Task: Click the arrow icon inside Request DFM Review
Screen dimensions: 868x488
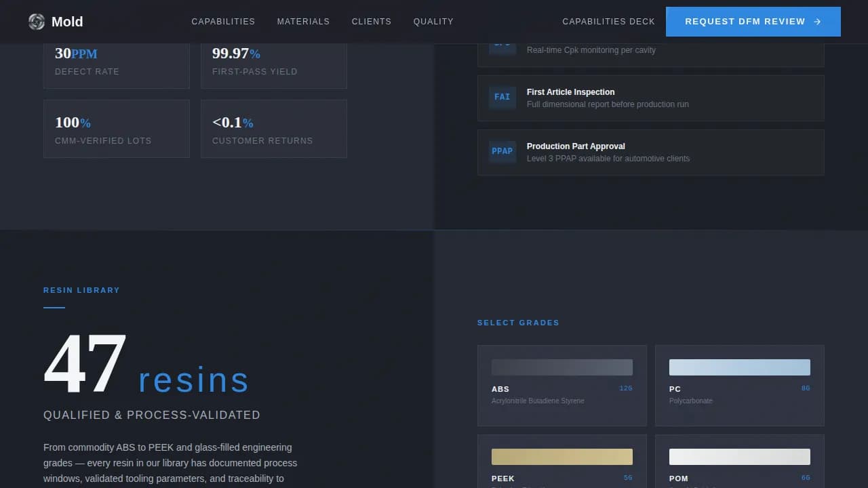Action: pos(818,21)
